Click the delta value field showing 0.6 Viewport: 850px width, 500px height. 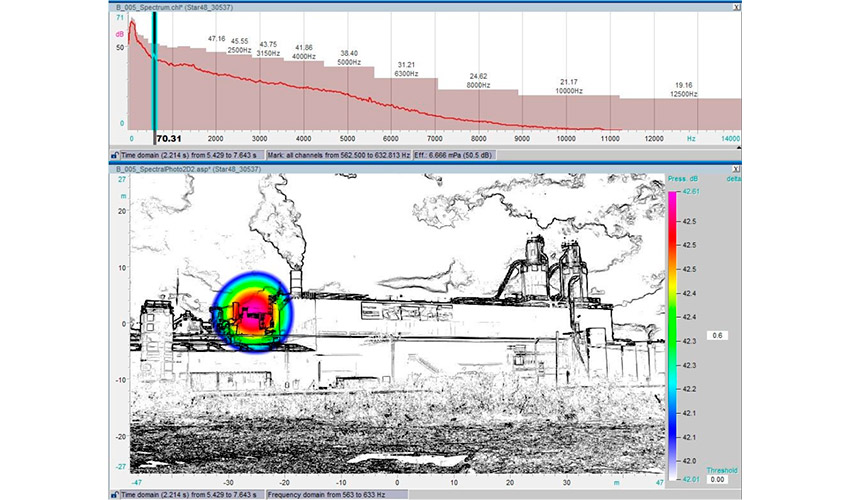(716, 336)
